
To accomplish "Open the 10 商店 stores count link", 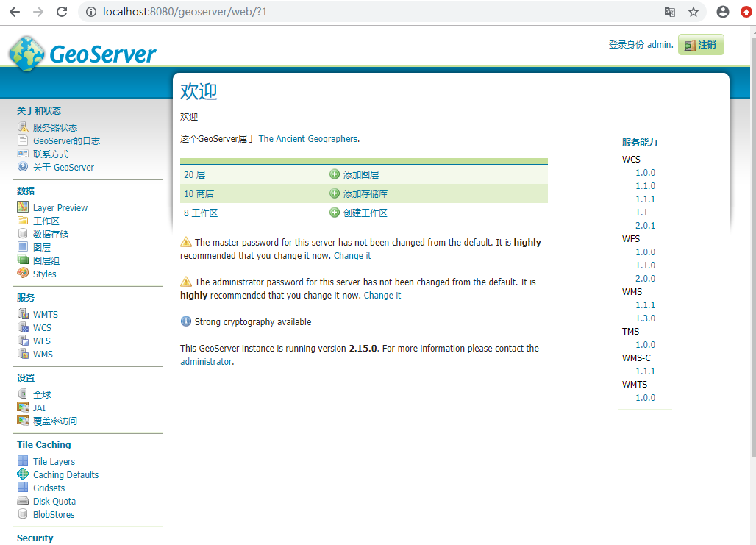I will tap(199, 194).
